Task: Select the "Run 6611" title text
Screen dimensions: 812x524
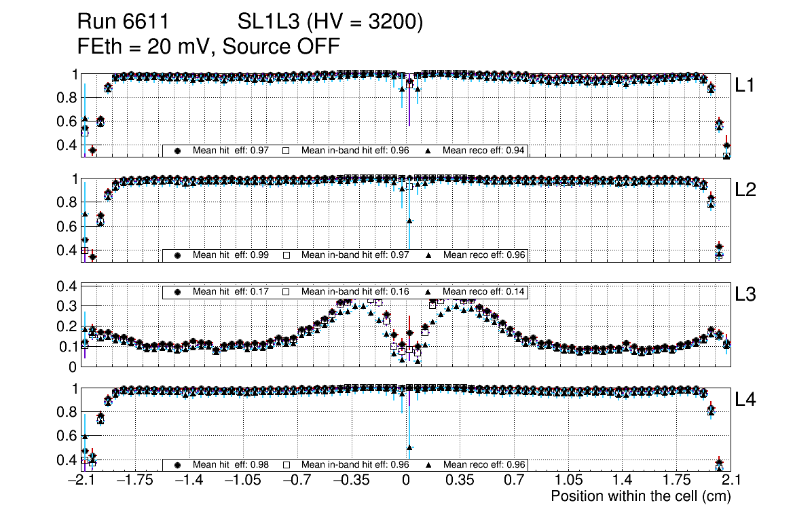Action: (123, 23)
